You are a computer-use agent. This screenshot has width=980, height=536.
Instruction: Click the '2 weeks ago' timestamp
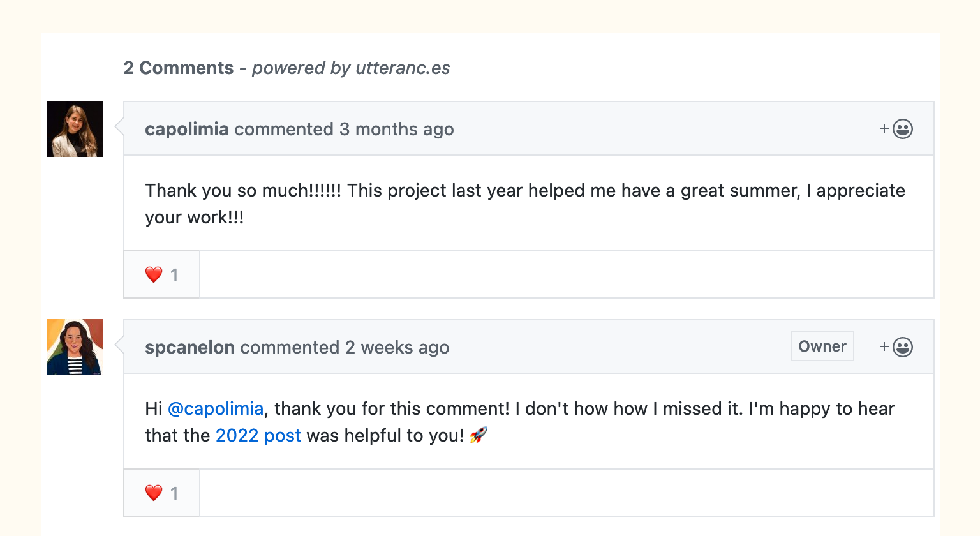[x=397, y=347]
